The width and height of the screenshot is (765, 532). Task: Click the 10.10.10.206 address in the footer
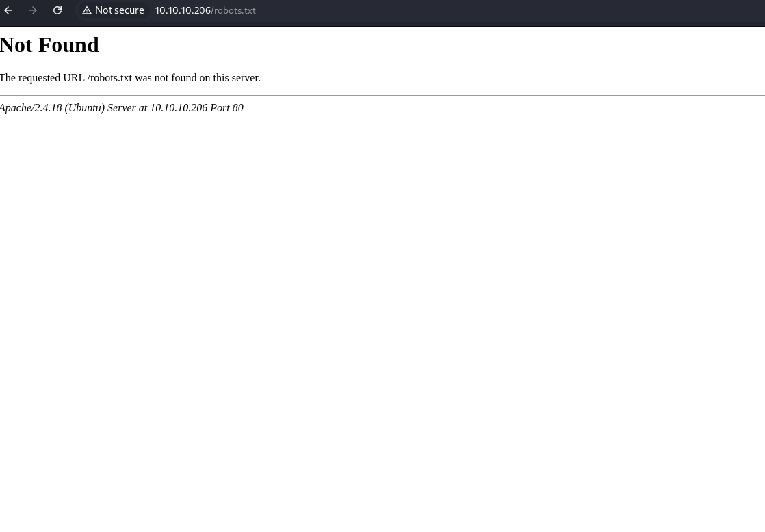tap(179, 108)
